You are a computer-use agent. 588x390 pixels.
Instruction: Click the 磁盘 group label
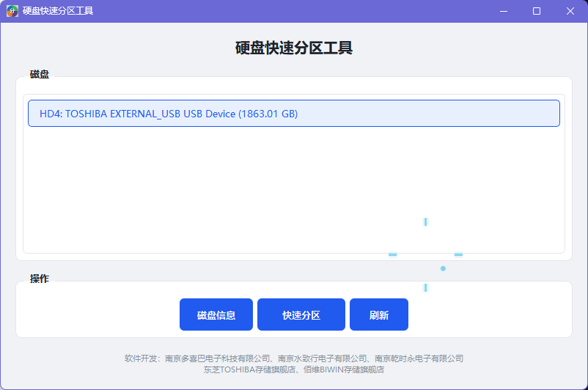40,74
